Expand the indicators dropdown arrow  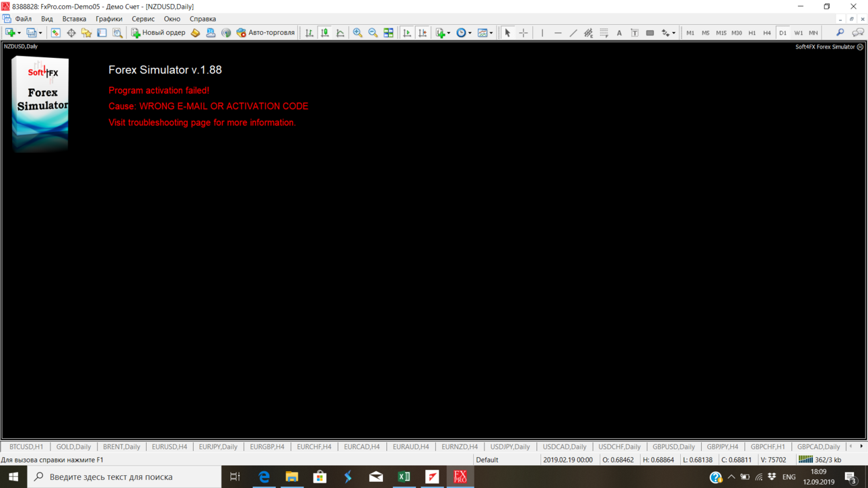449,33
